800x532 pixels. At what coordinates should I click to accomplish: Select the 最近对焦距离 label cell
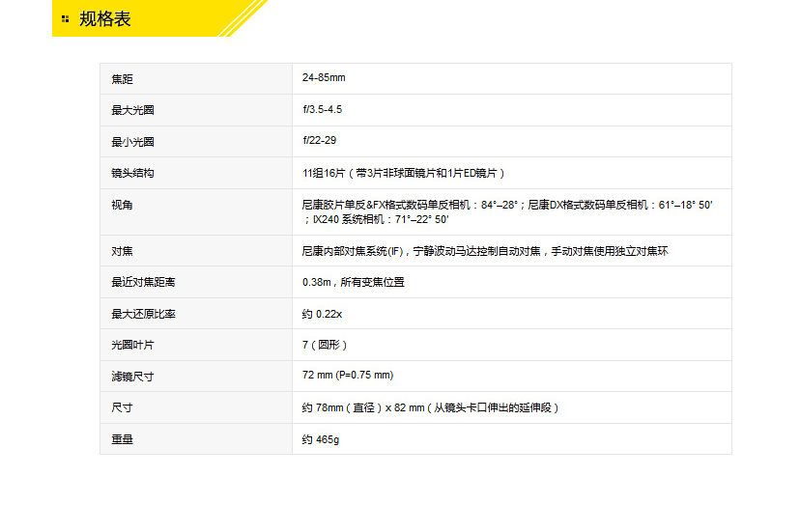(x=196, y=282)
